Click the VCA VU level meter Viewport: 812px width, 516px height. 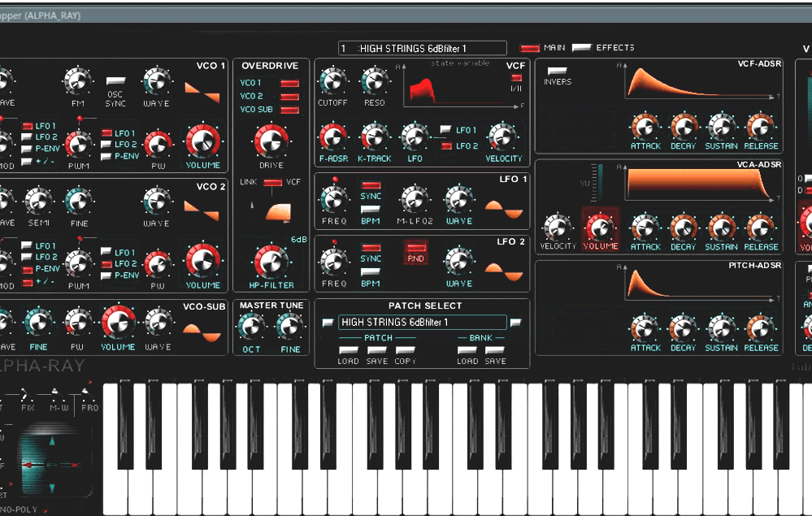coord(597,183)
